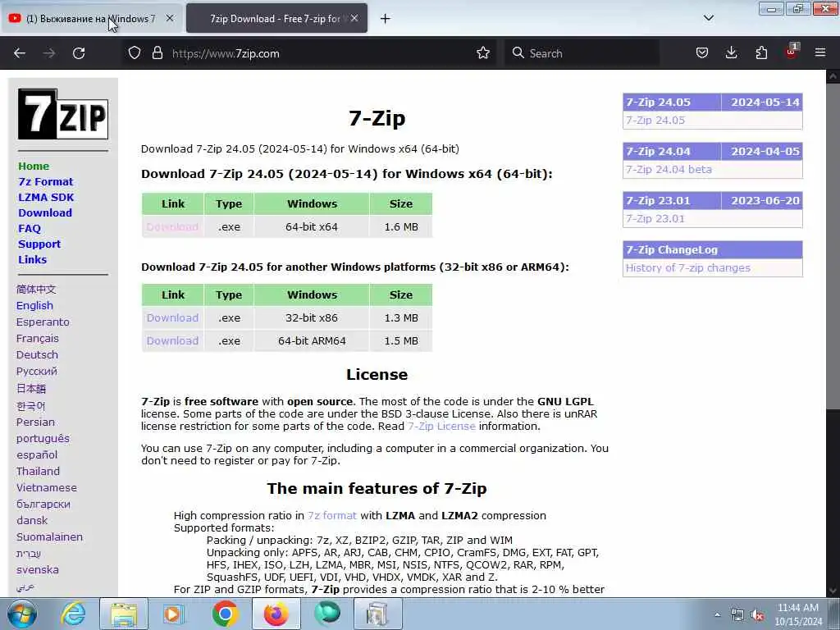
Task: Open the Support sidebar link
Action: [x=39, y=244]
